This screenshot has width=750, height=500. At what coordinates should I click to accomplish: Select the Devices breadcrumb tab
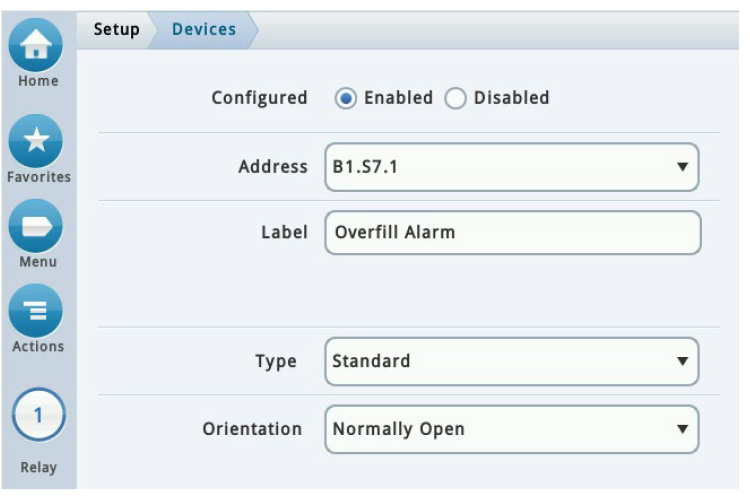204,30
